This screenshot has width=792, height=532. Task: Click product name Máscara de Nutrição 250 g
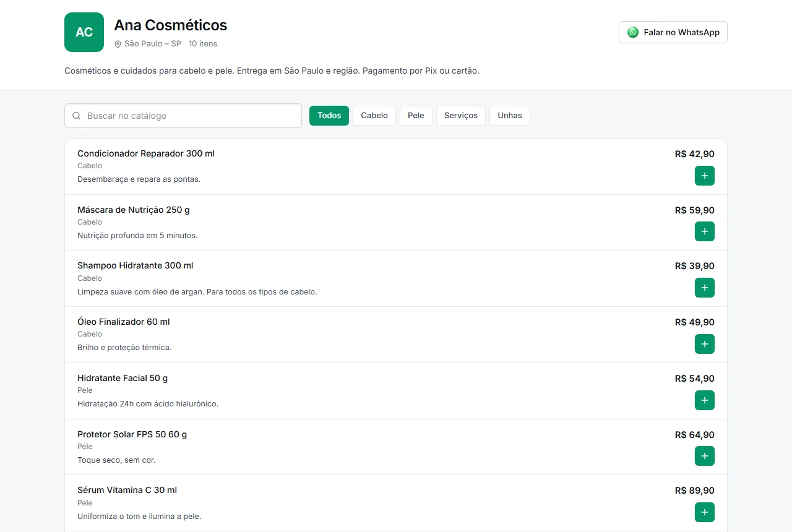tap(134, 210)
